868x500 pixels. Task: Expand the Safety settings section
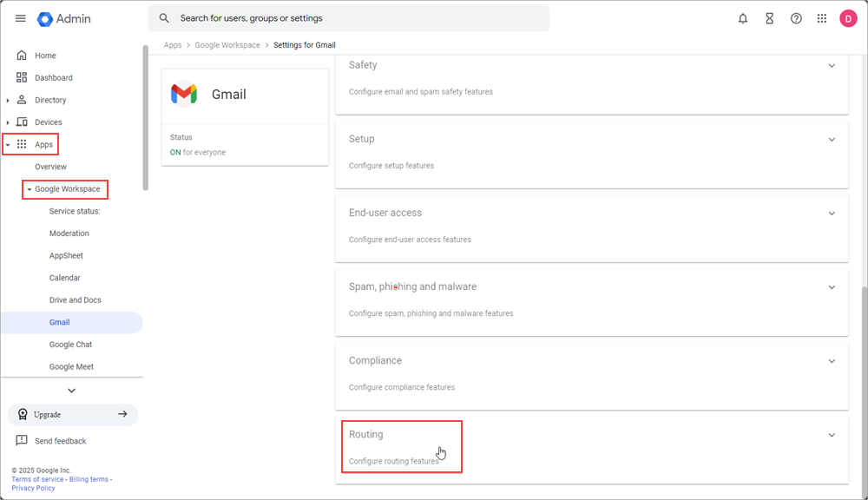pos(832,66)
